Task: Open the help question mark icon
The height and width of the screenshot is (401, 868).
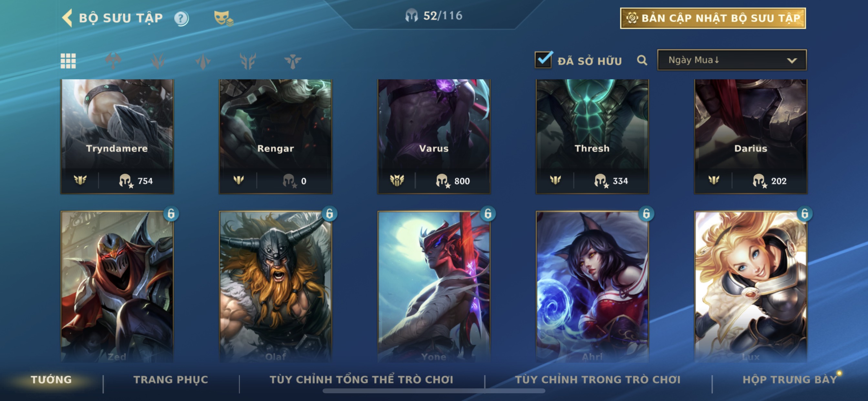Action: pyautogui.click(x=181, y=18)
